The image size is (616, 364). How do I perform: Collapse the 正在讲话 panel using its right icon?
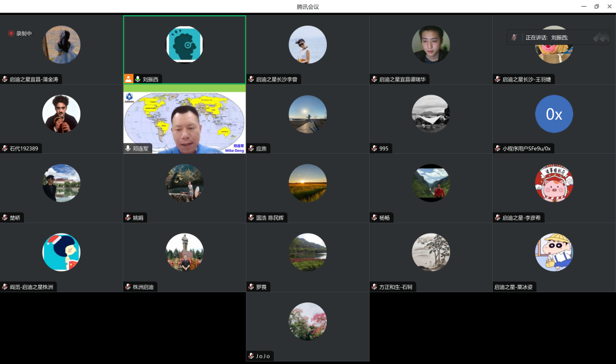[x=601, y=38]
